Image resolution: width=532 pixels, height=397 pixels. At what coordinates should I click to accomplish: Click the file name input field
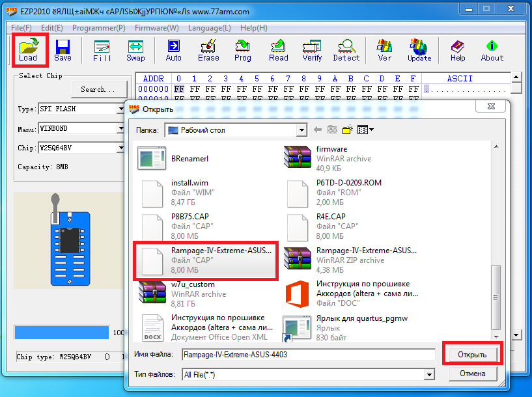click(x=309, y=355)
